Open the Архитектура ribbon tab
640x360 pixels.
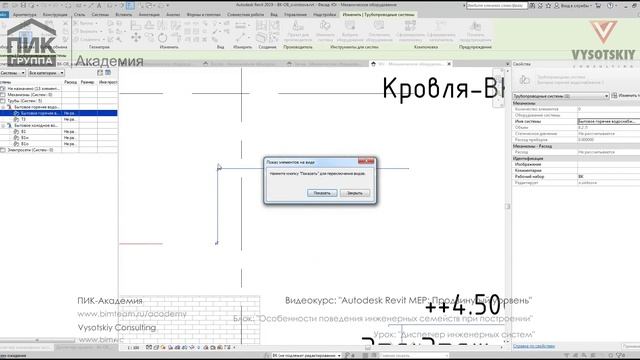point(24,14)
